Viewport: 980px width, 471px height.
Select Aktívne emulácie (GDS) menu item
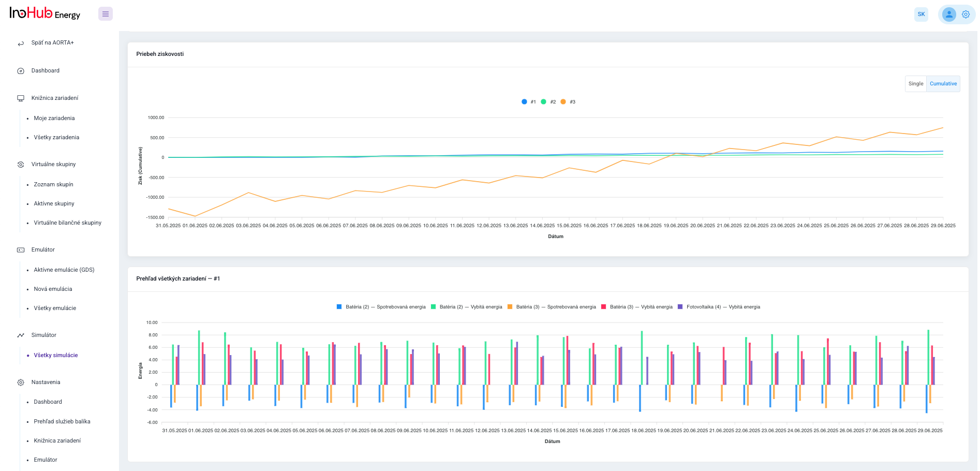63,270
